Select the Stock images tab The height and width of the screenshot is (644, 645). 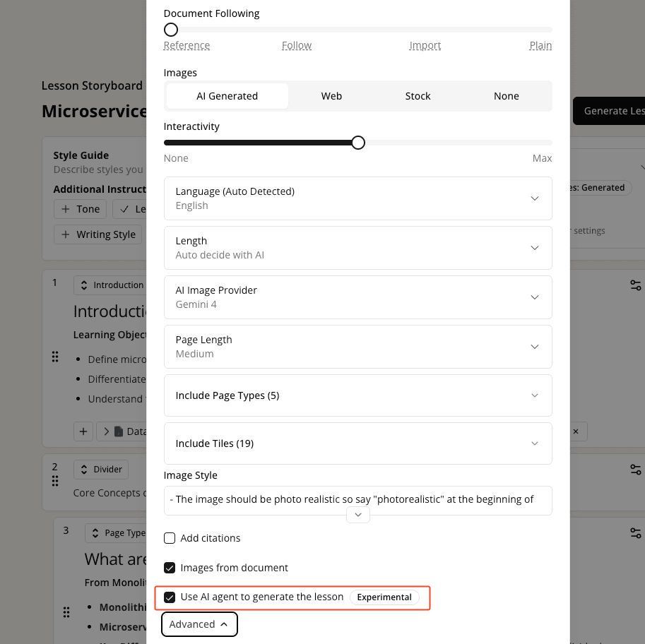point(418,96)
